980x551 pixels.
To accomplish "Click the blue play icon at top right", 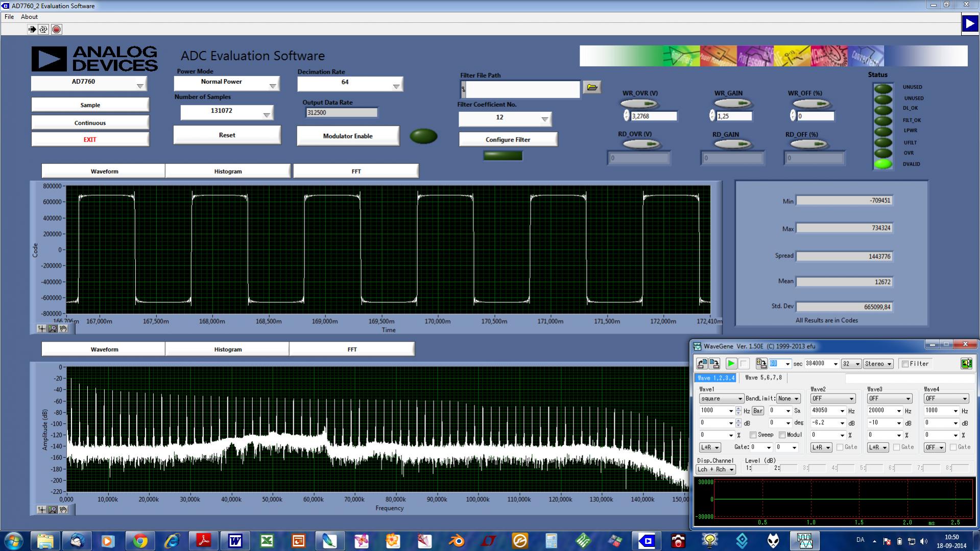I will click(x=969, y=24).
